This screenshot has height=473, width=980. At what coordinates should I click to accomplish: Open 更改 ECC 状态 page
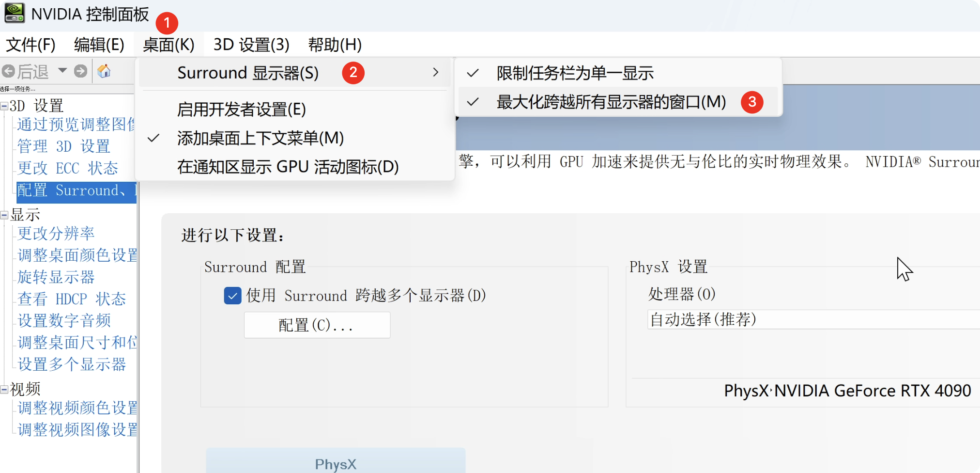click(x=68, y=168)
